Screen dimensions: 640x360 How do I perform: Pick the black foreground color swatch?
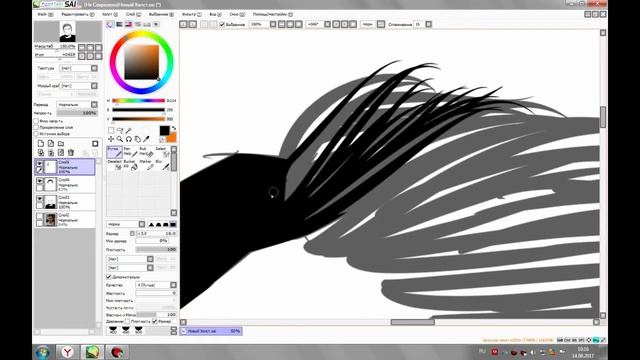pos(164,131)
